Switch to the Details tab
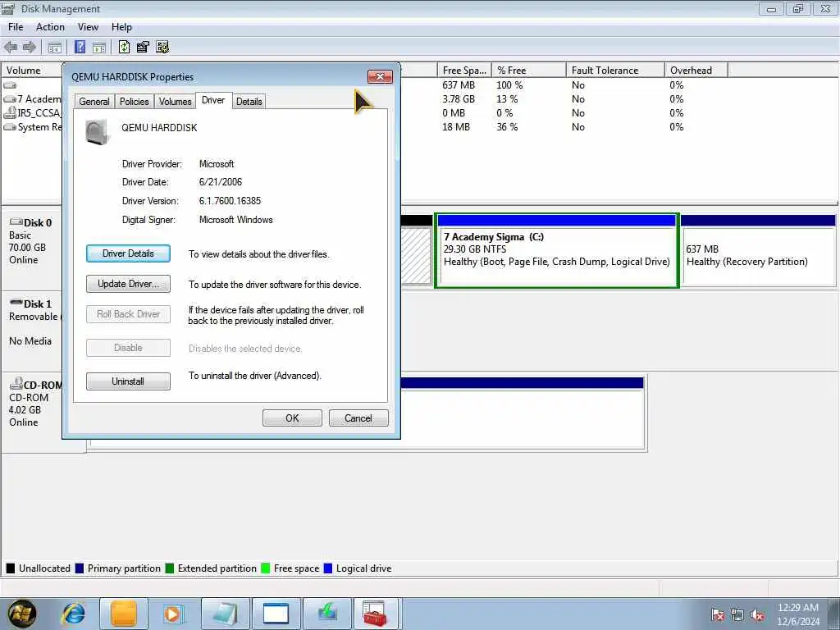The image size is (840, 630). [249, 101]
